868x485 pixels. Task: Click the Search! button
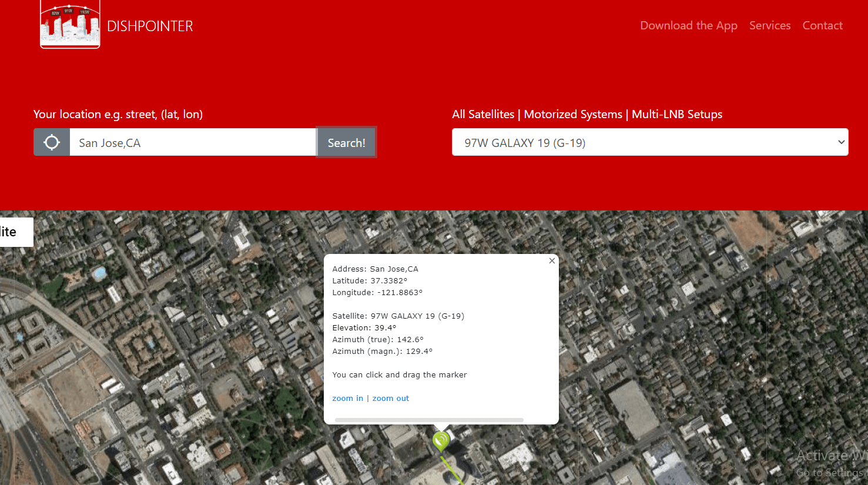point(346,143)
